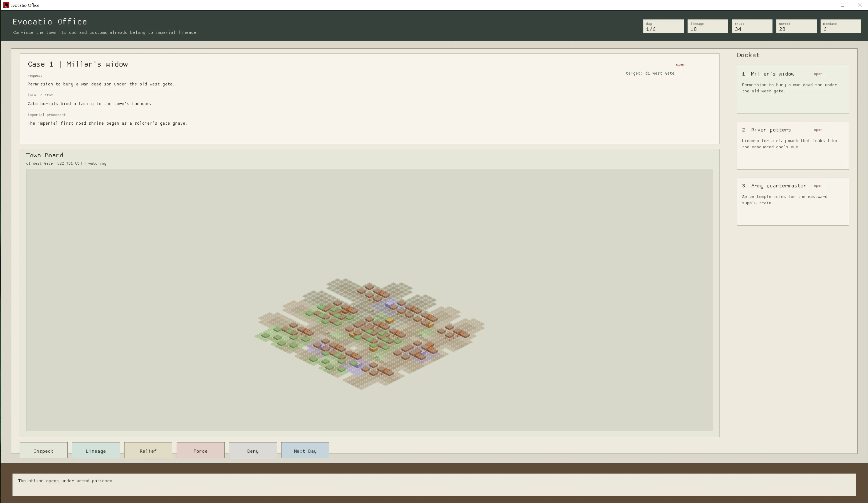Choose the d4 district label on the map
Viewport: 868px width, 503px height.
coord(377,357)
